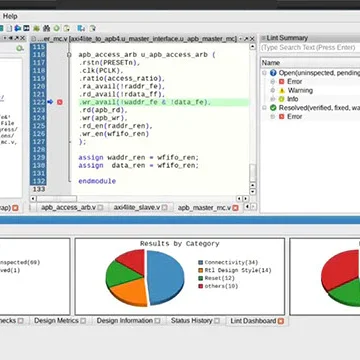Screen dimensions: 360x360
Task: Click the yellow-green Info icon
Action: (282, 99)
